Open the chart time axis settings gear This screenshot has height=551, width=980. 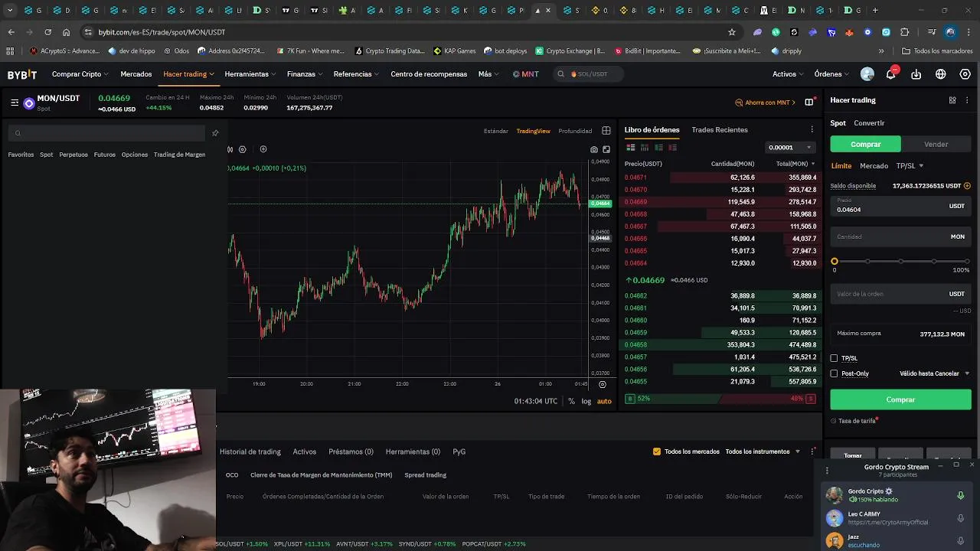pyautogui.click(x=603, y=384)
